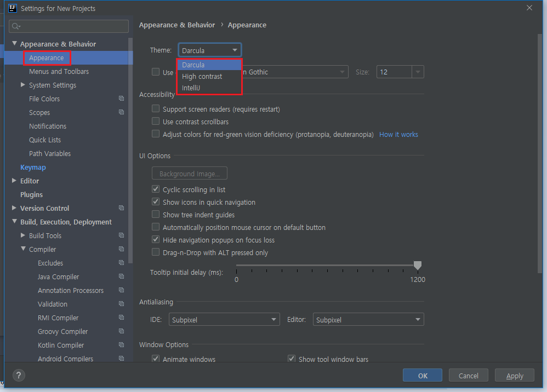Click the project-level icon beside Compiler
Viewport: 547px width, 392px height.
coord(121,249)
